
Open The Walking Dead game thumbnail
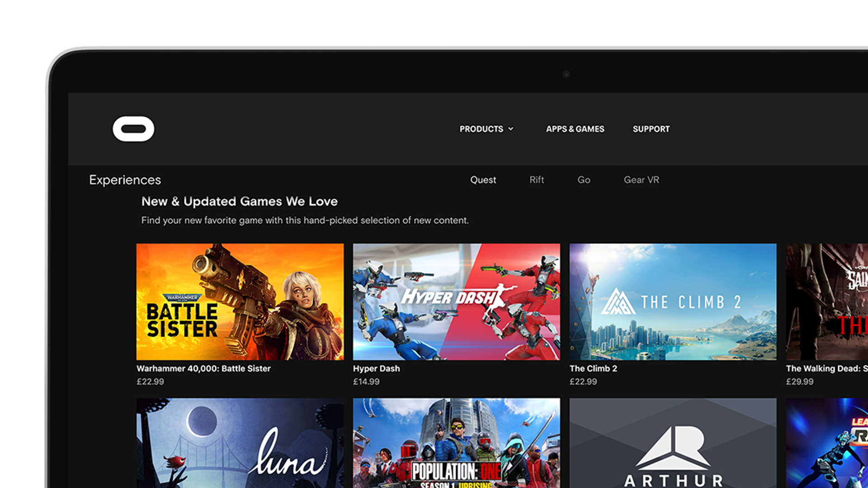tap(826, 302)
